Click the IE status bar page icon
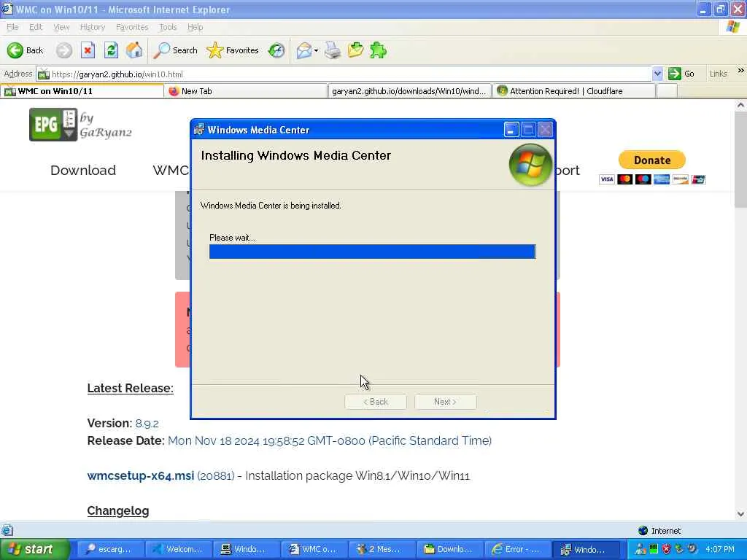 (7, 531)
